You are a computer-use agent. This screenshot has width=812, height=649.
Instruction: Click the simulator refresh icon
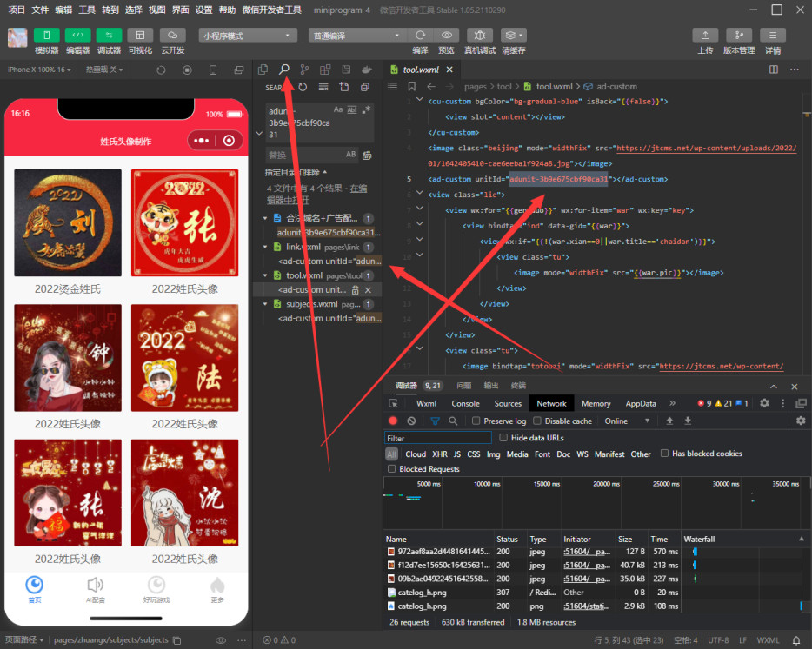pos(161,70)
